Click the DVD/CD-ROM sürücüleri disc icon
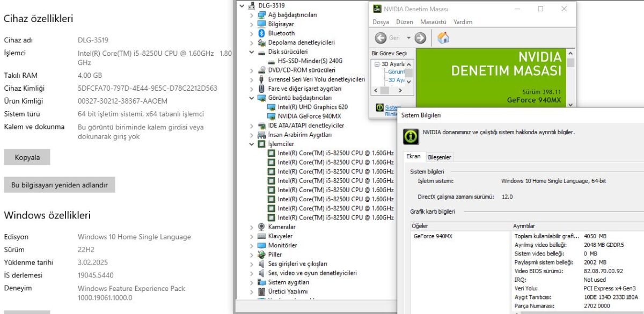 [261, 70]
